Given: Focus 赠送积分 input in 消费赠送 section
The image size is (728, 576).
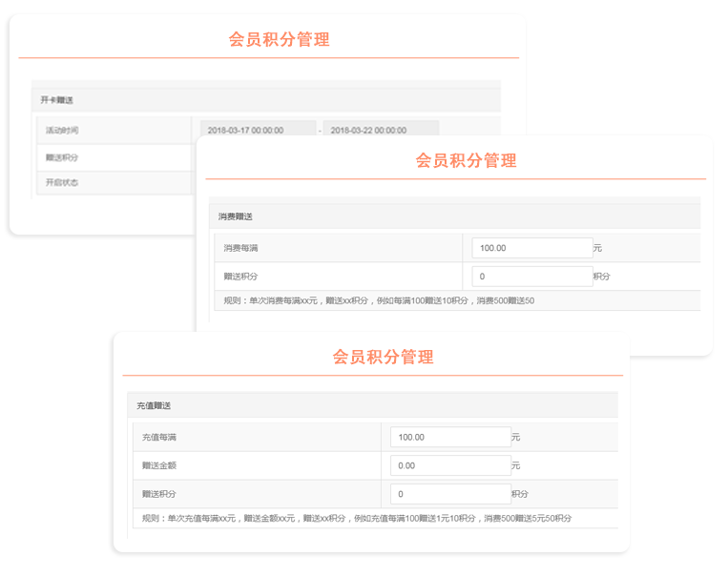Looking at the screenshot, I should coord(531,277).
